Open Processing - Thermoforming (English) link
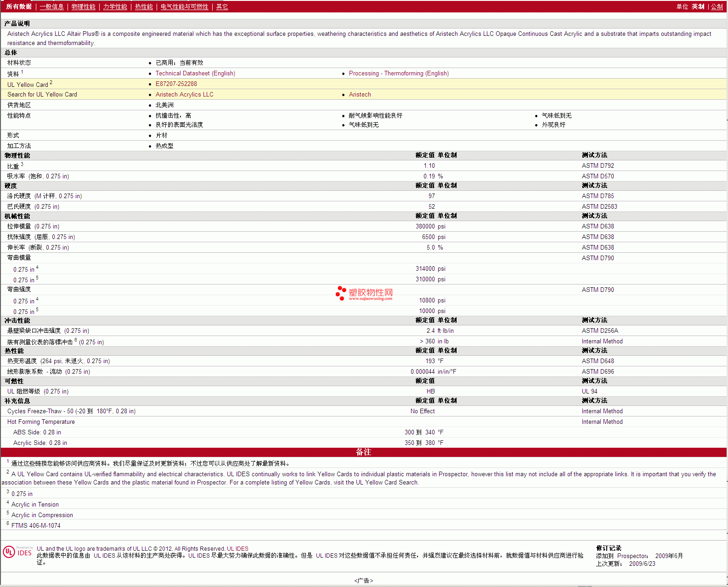The image size is (728, 587). tap(399, 73)
